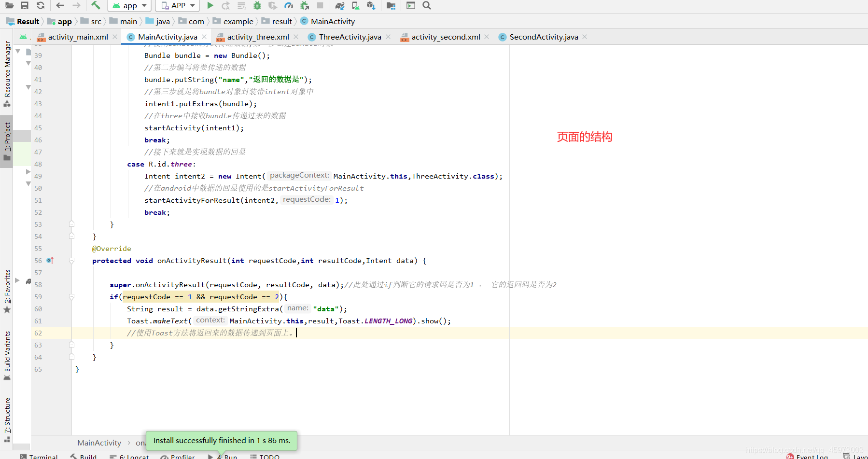The width and height of the screenshot is (868, 459).
Task: Toggle the fold marker at line 53
Action: [x=71, y=224]
